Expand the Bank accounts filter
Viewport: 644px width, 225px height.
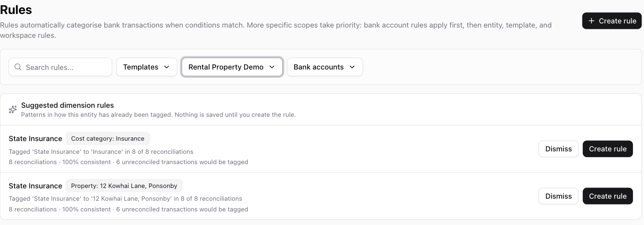pyautogui.click(x=325, y=67)
